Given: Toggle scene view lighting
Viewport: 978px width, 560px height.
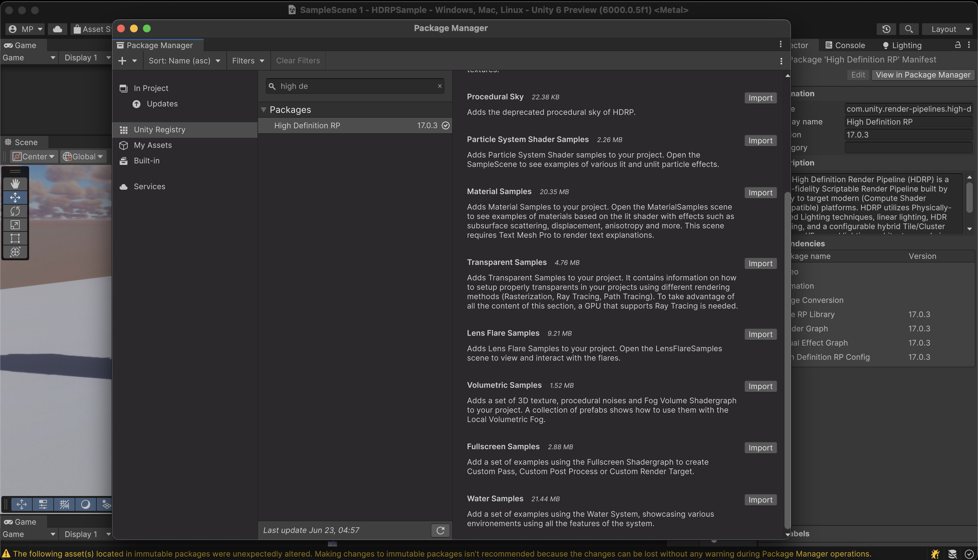Looking at the screenshot, I should [x=85, y=504].
